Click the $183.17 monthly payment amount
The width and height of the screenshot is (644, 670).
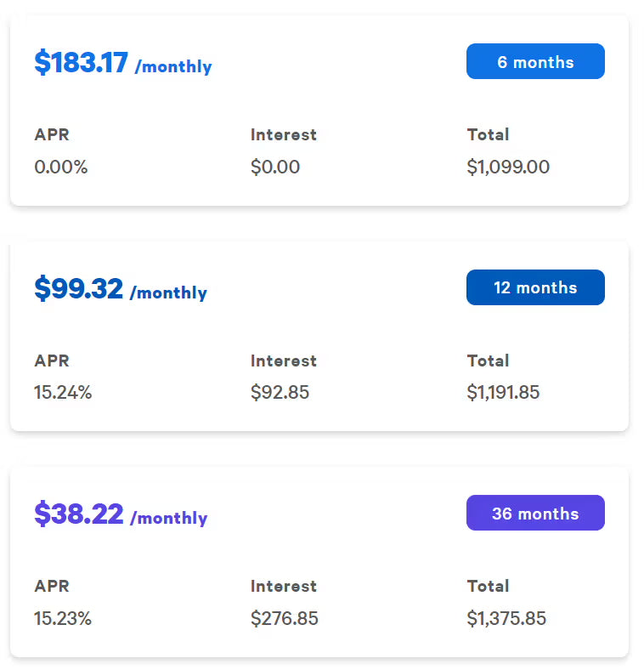[x=82, y=64]
